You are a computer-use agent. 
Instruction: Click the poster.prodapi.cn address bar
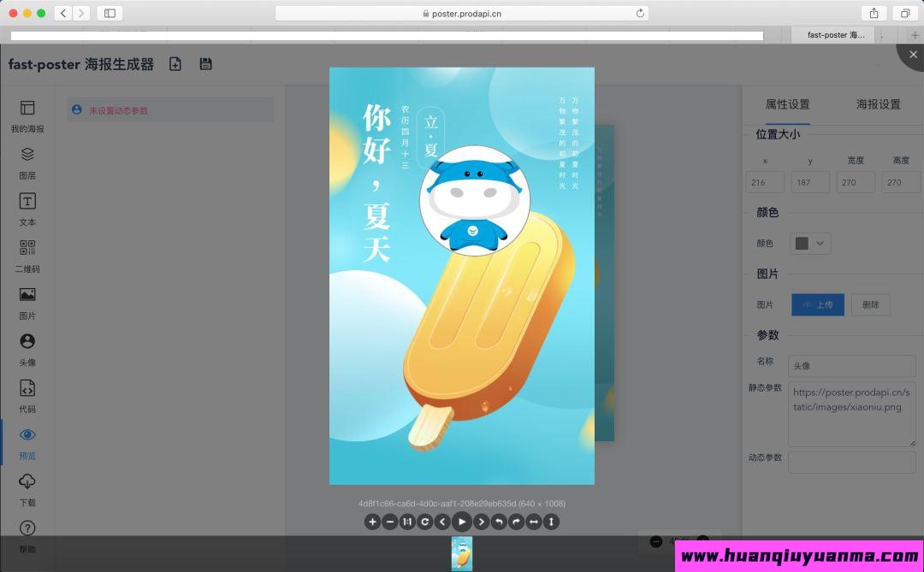(x=462, y=13)
